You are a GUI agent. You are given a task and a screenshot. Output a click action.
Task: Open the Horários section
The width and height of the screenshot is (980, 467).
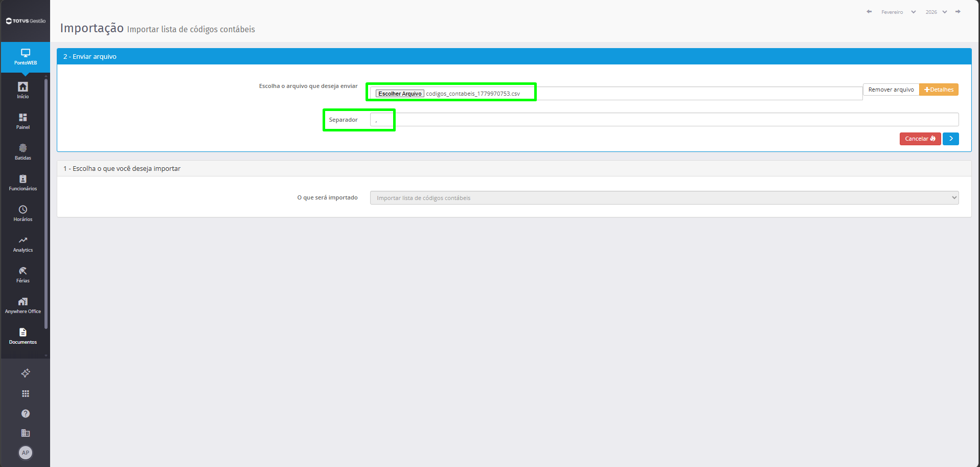[23, 213]
